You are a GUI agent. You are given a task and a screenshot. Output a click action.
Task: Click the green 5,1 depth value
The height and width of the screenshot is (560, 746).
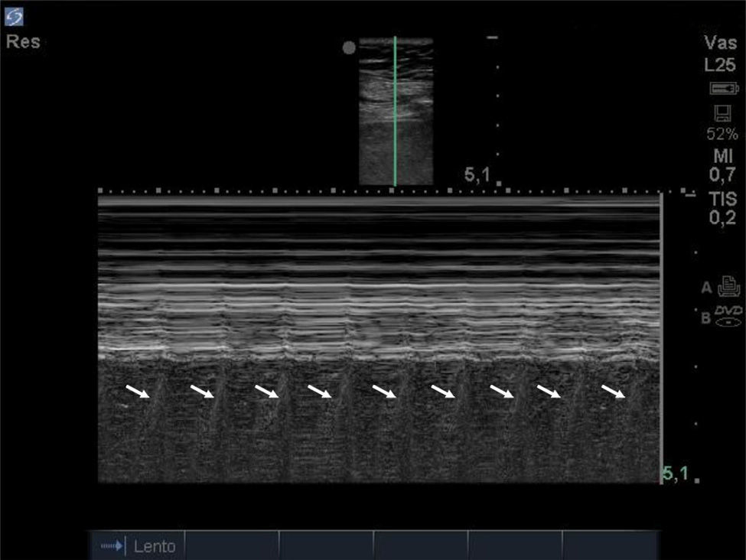point(674,474)
